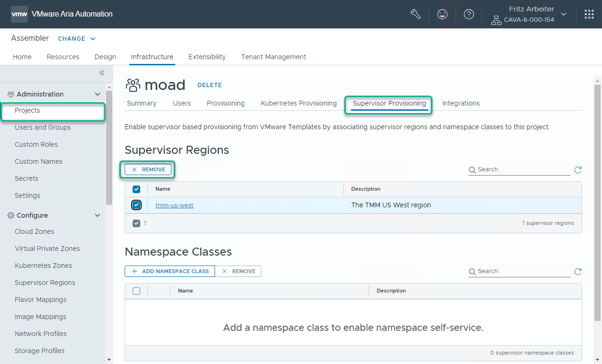This screenshot has height=364, width=602.
Task: Toggle select-all checkbox in Namespace Classes header
Action: [136, 291]
